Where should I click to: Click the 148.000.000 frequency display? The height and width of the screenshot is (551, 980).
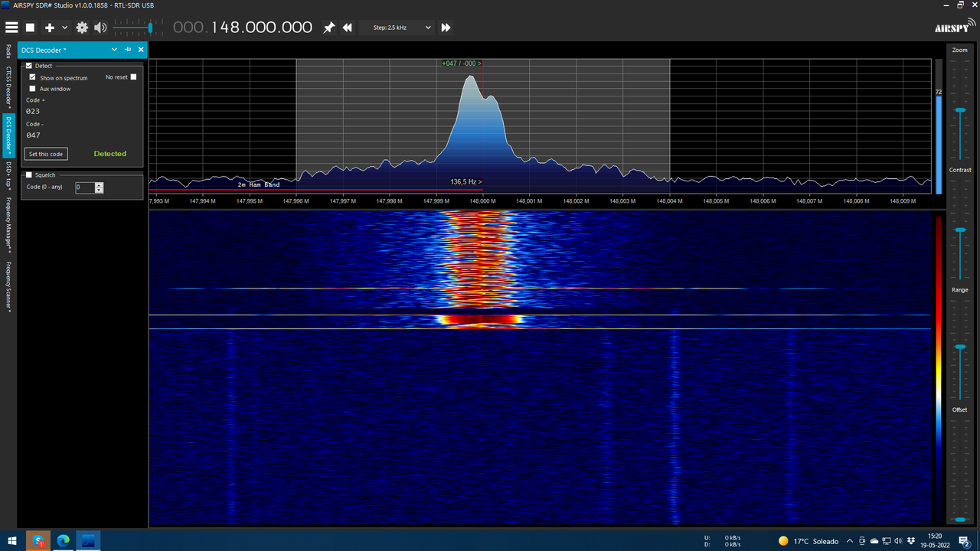tap(243, 28)
